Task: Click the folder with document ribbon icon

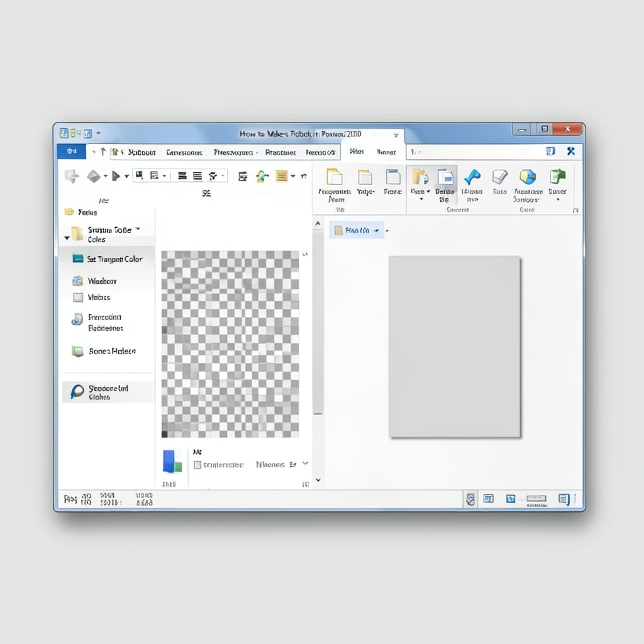Action: coord(419,177)
